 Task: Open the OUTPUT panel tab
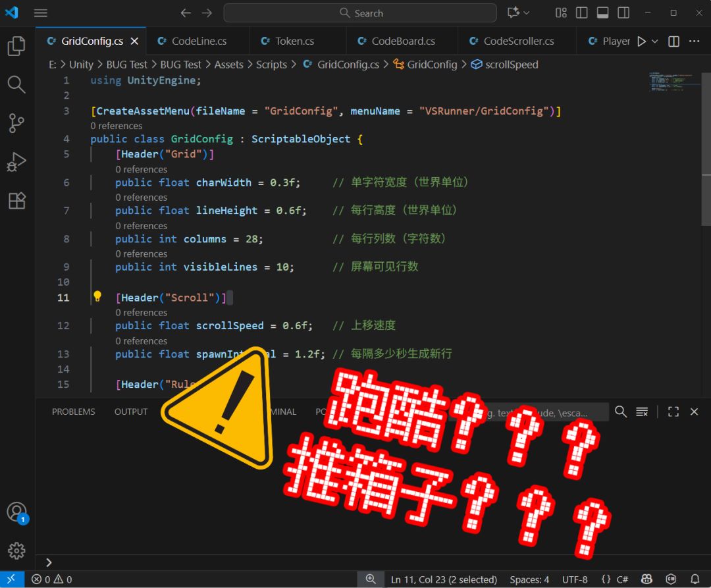(131, 412)
